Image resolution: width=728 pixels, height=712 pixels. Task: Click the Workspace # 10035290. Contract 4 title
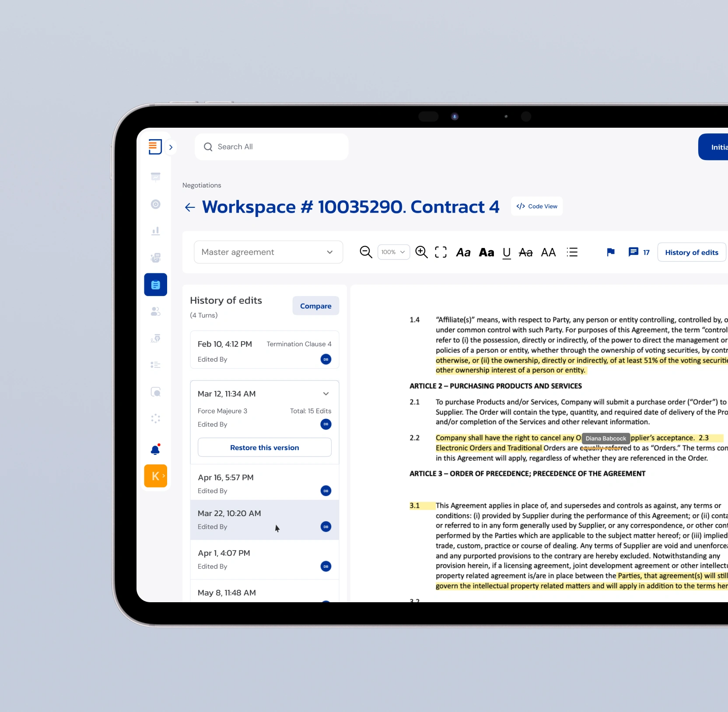(350, 207)
